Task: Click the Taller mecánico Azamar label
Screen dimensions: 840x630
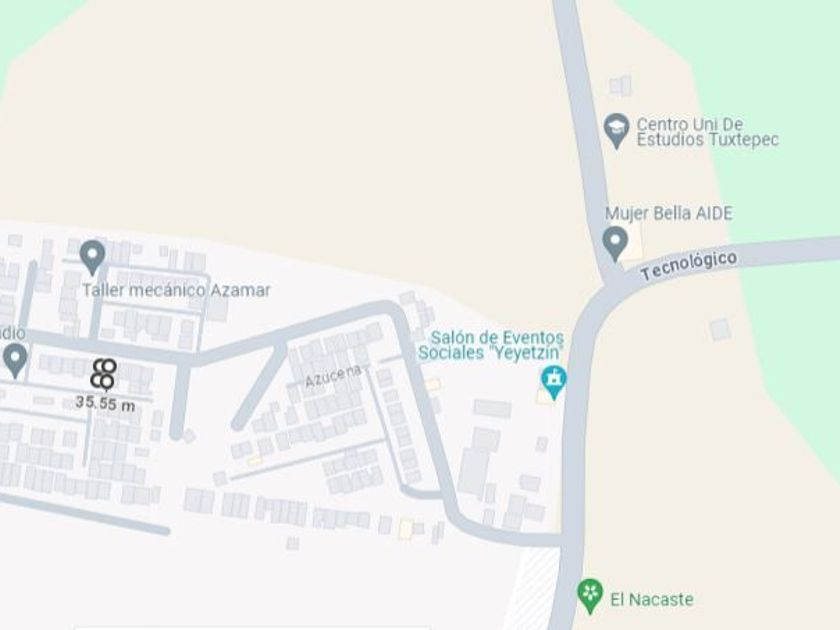Action: (x=176, y=290)
